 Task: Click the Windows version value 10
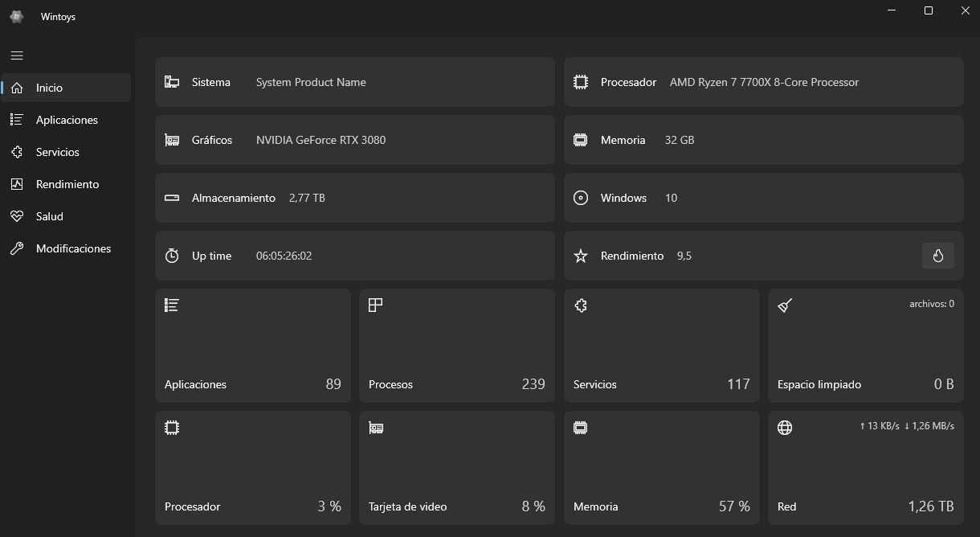click(x=671, y=198)
